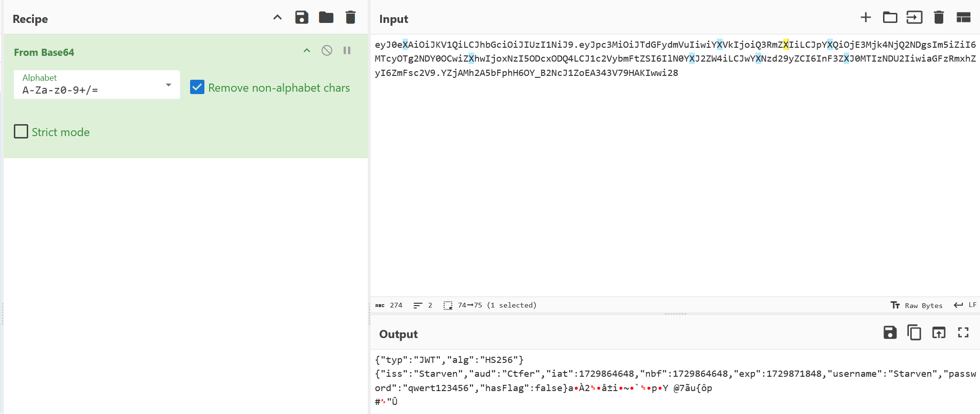Add a new input tab
The image size is (980, 414).
pyautogui.click(x=866, y=18)
